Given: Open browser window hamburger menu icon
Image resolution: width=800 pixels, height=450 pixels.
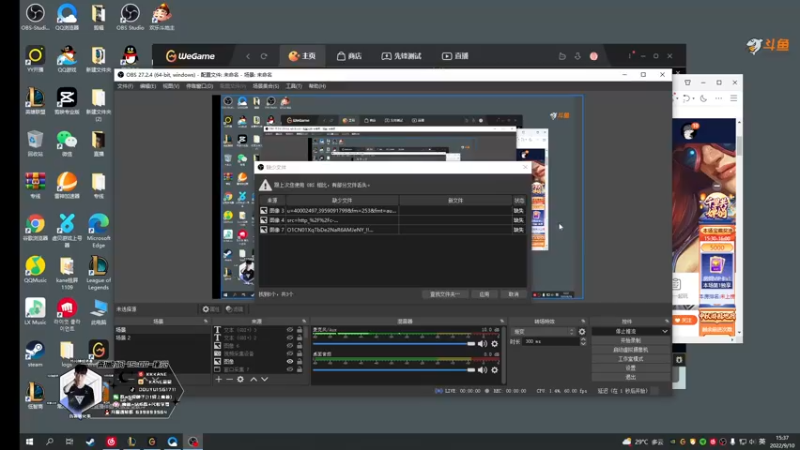Looking at the screenshot, I should coord(734,98).
